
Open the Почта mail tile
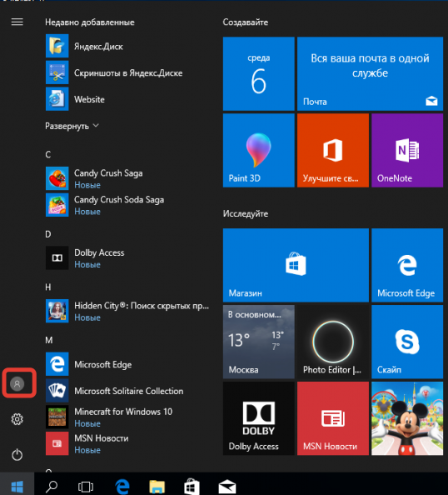[370, 74]
